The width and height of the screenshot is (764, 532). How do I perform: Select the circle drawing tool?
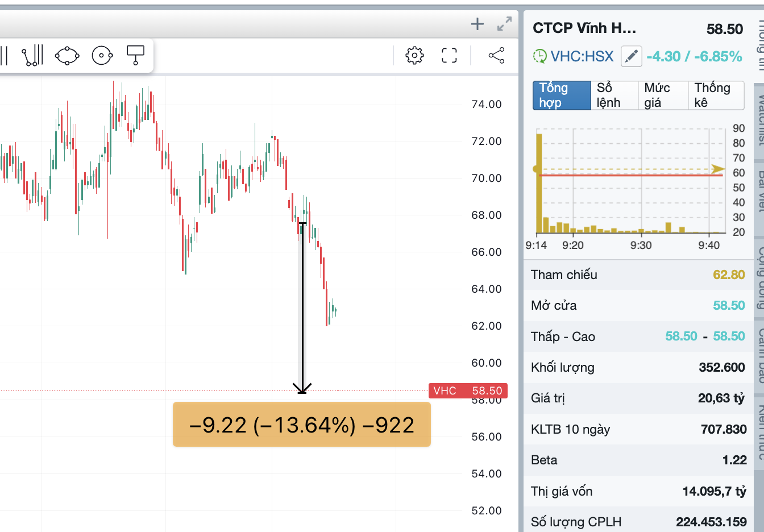[x=102, y=55]
